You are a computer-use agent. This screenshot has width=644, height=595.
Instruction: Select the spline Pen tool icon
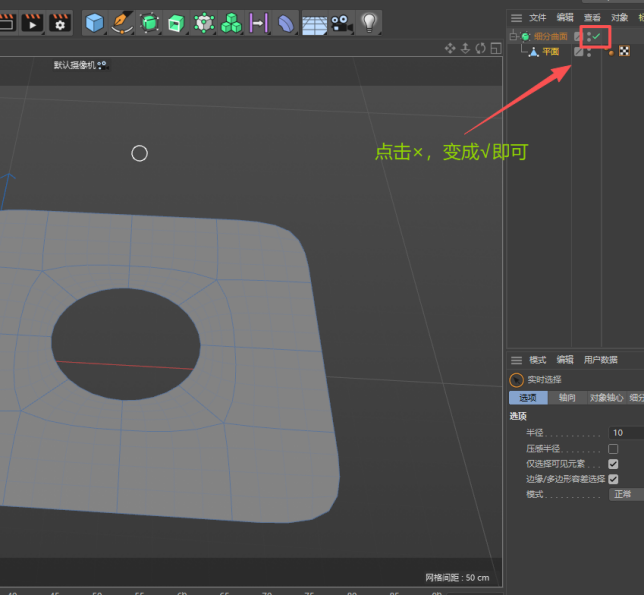(122, 23)
